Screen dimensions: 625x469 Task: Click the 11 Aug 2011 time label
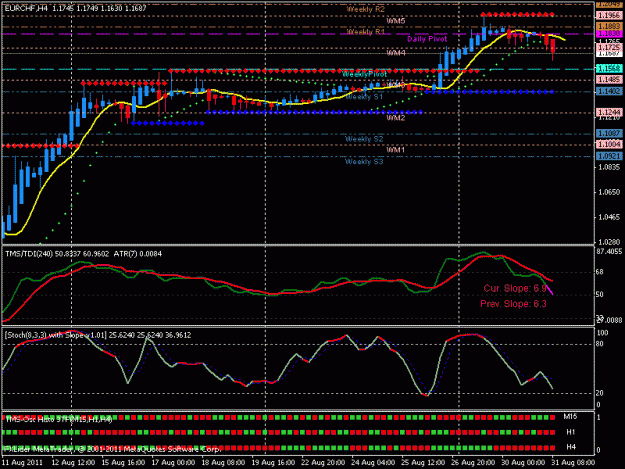pos(22,463)
